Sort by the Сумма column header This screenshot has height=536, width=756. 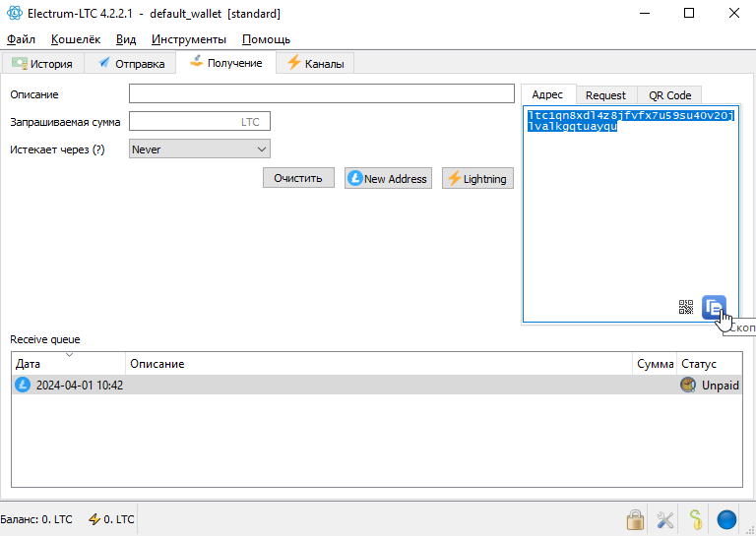pos(655,364)
